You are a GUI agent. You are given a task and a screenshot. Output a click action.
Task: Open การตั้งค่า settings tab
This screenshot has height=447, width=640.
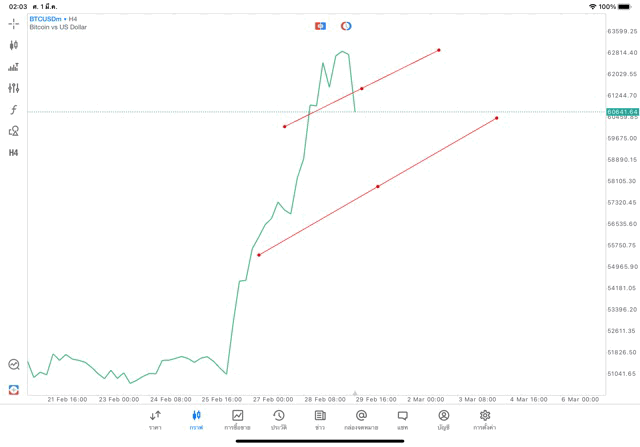[x=485, y=419]
